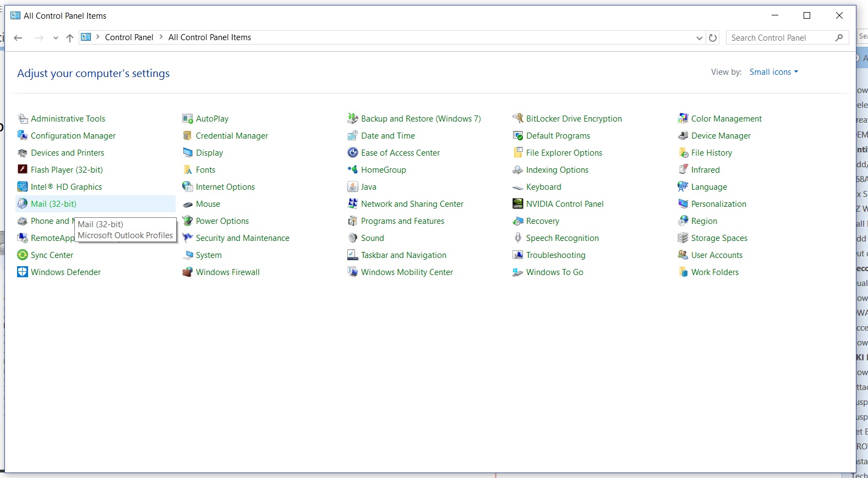Viewport: 868px width, 478px height.
Task: Open the Infrared link
Action: point(706,170)
